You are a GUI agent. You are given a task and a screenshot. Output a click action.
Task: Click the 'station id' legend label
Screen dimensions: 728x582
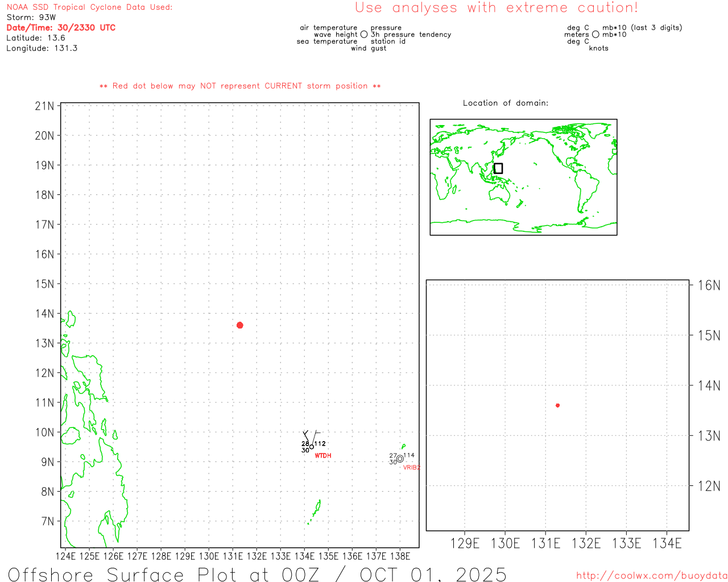coord(388,41)
